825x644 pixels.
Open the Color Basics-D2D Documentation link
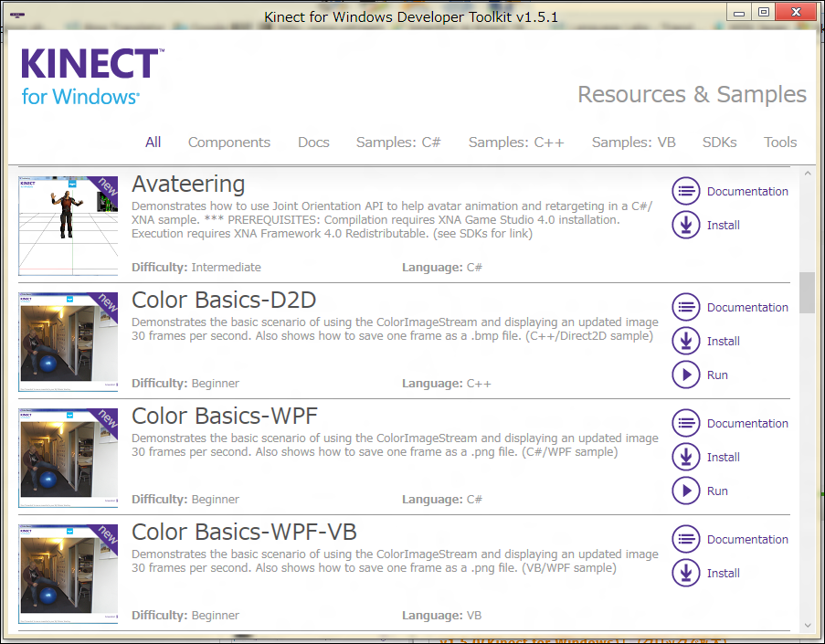[747, 307]
